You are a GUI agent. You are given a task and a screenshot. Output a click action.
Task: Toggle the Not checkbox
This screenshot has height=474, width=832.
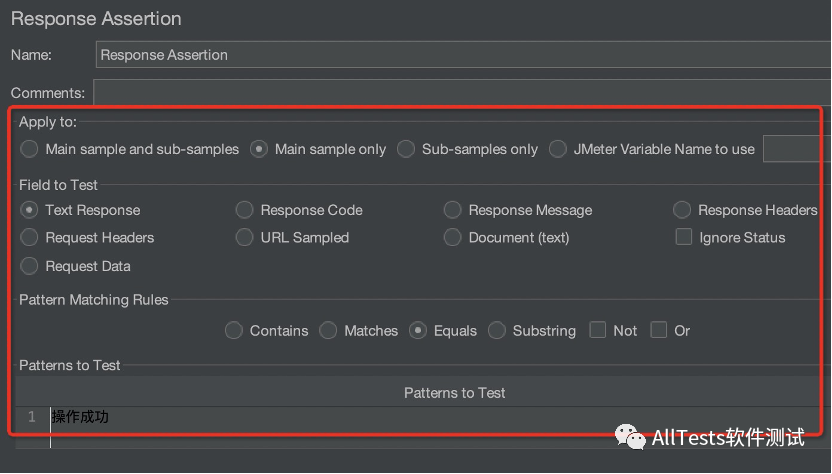(x=598, y=330)
